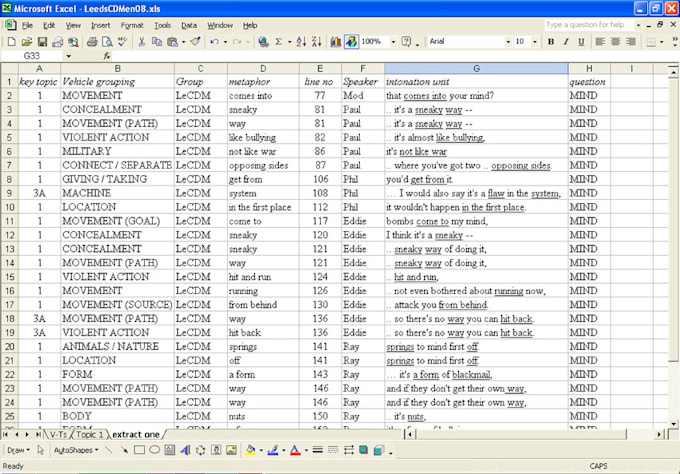The height and width of the screenshot is (474, 680).
Task: Switch to the Topic 1 sheet tab
Action: tap(90, 435)
